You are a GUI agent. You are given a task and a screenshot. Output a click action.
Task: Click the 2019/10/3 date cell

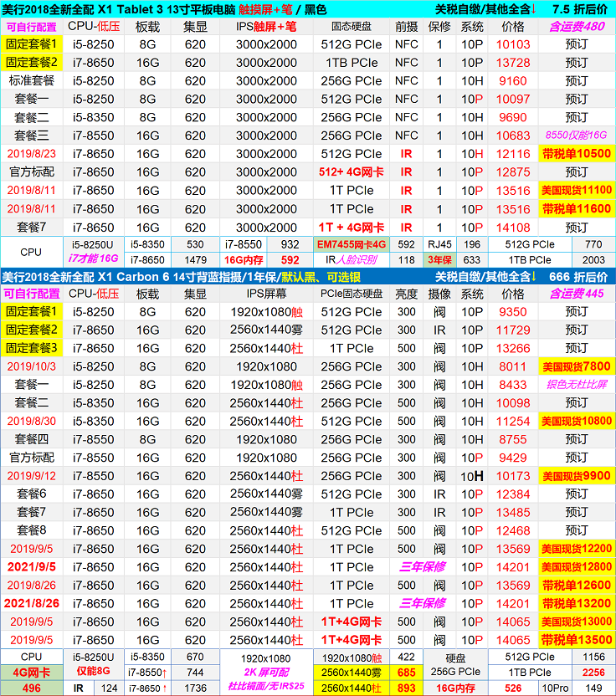[32, 366]
